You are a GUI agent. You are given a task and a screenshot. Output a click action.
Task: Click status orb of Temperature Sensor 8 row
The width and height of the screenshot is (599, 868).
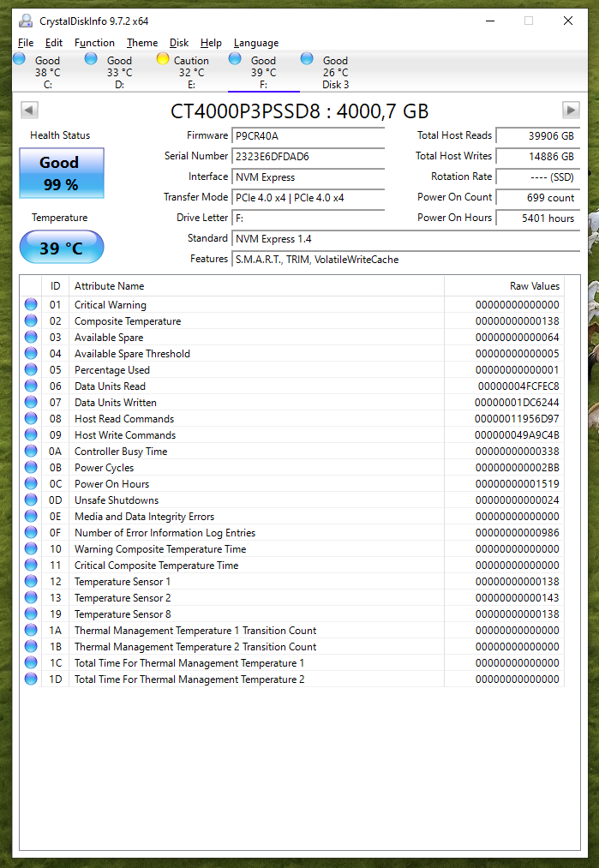31,614
